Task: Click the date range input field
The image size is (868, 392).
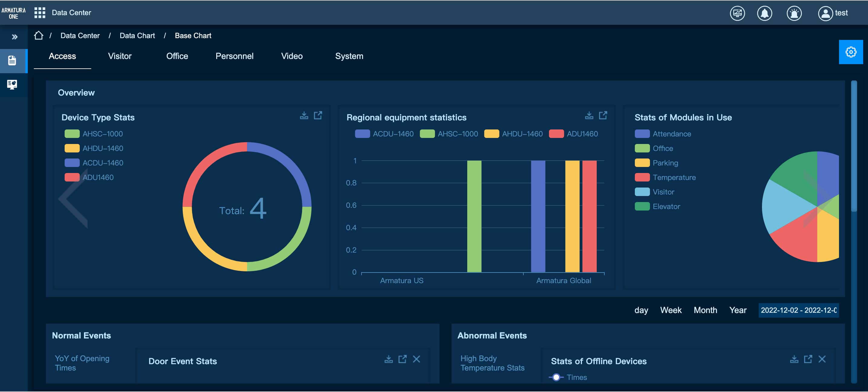Action: point(798,310)
